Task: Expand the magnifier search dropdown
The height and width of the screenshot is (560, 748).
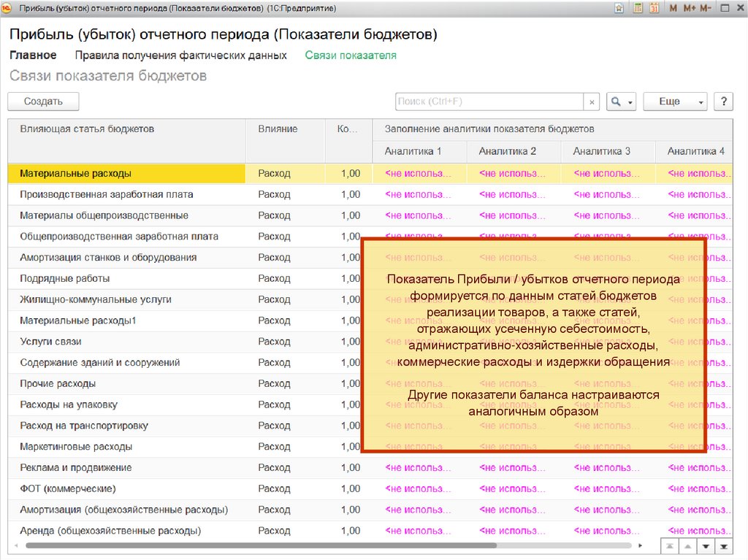Action: click(x=621, y=101)
